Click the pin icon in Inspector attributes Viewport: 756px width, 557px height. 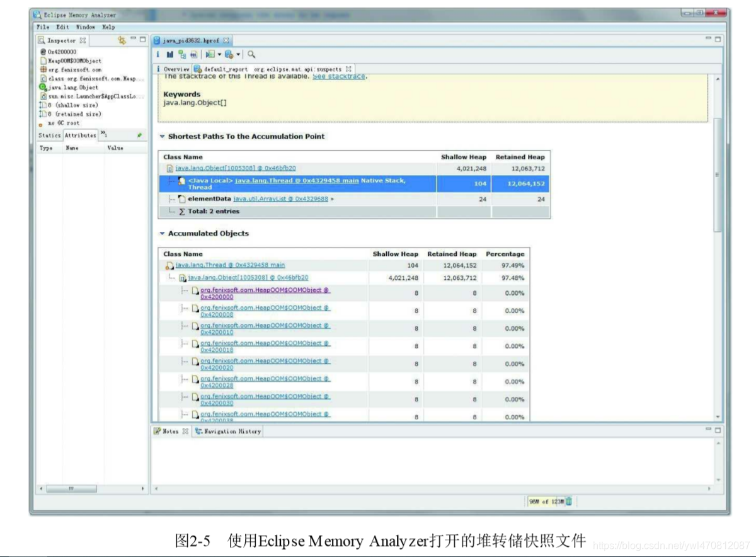pos(139,135)
